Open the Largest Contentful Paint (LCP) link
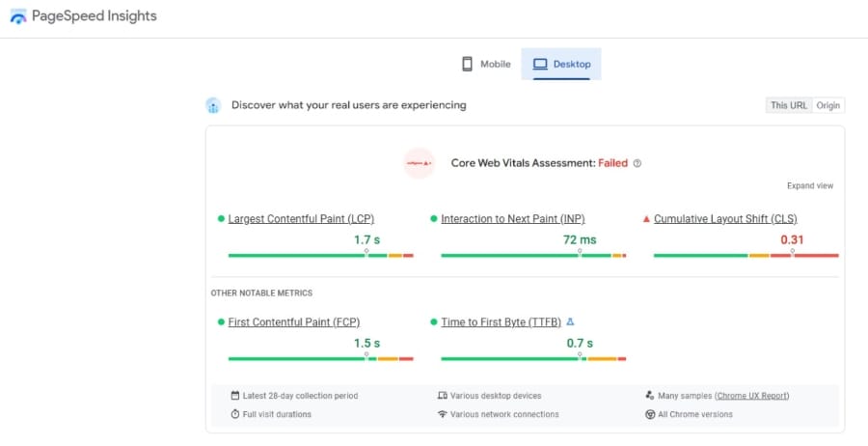Image resolution: width=868 pixels, height=446 pixels. (299, 219)
